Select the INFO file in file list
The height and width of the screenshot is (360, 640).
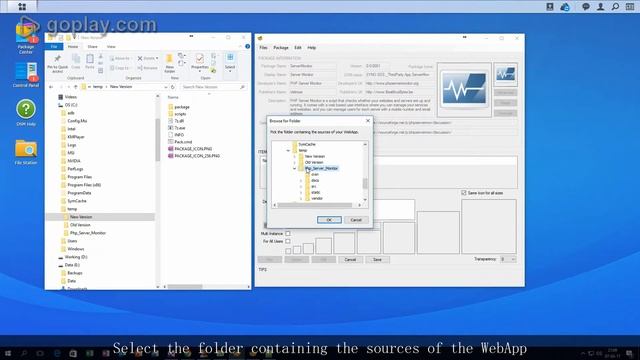(176, 135)
